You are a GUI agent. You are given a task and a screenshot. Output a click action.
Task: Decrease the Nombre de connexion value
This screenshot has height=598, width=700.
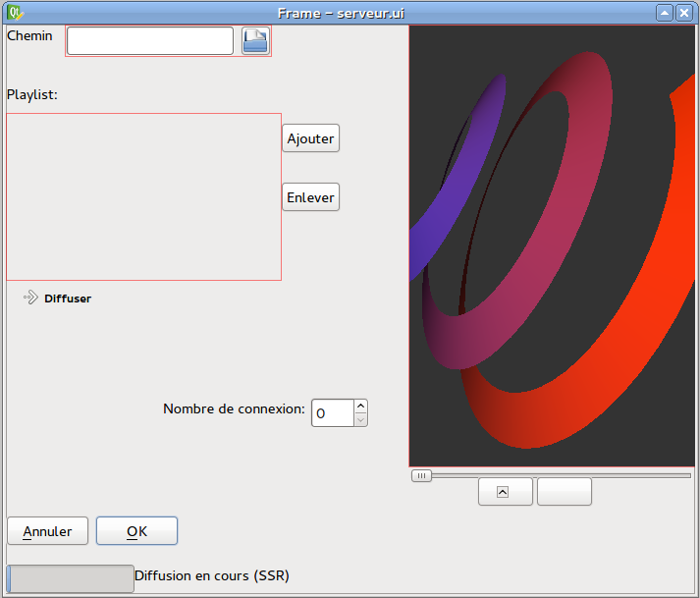[360, 420]
